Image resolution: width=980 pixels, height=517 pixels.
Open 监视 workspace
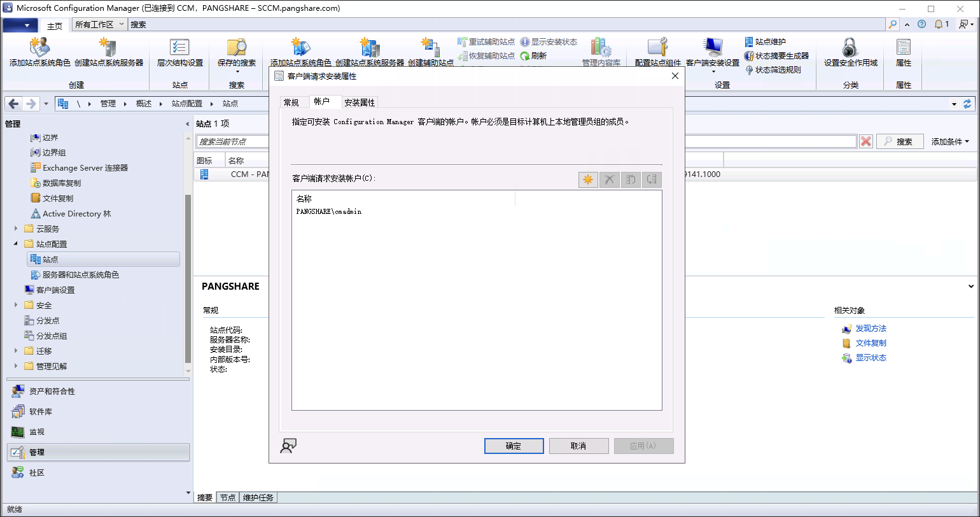98,432
